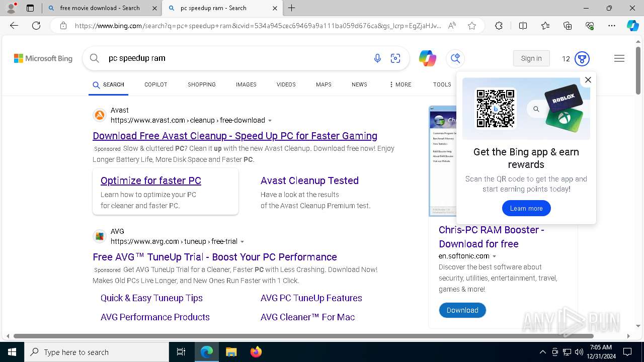Screen dimensions: 644x362
Task: Open split screen icon
Action: (523, 26)
